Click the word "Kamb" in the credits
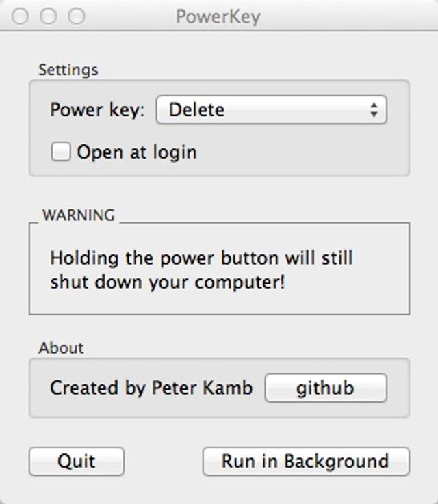Screen dimensions: 438x504 click(229, 388)
